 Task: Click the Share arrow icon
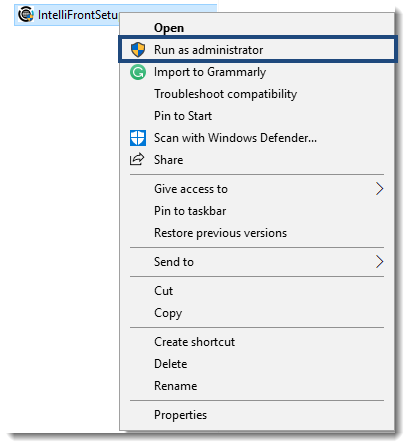click(137, 160)
